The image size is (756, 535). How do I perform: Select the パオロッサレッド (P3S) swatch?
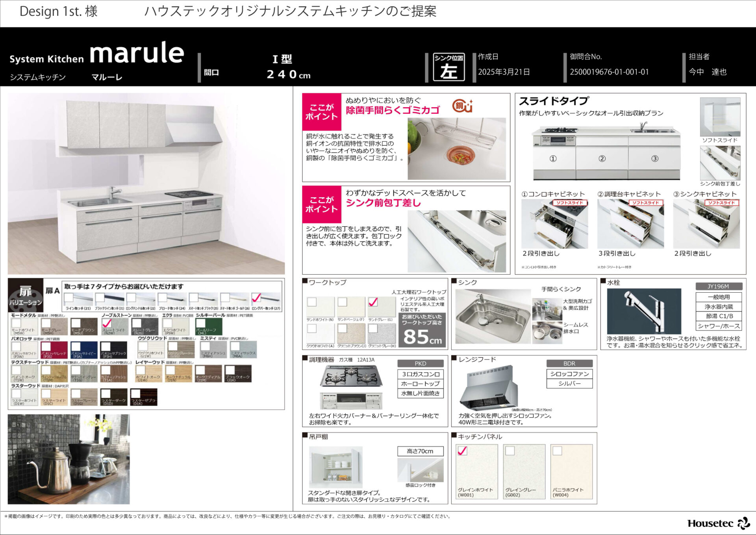pos(54,350)
